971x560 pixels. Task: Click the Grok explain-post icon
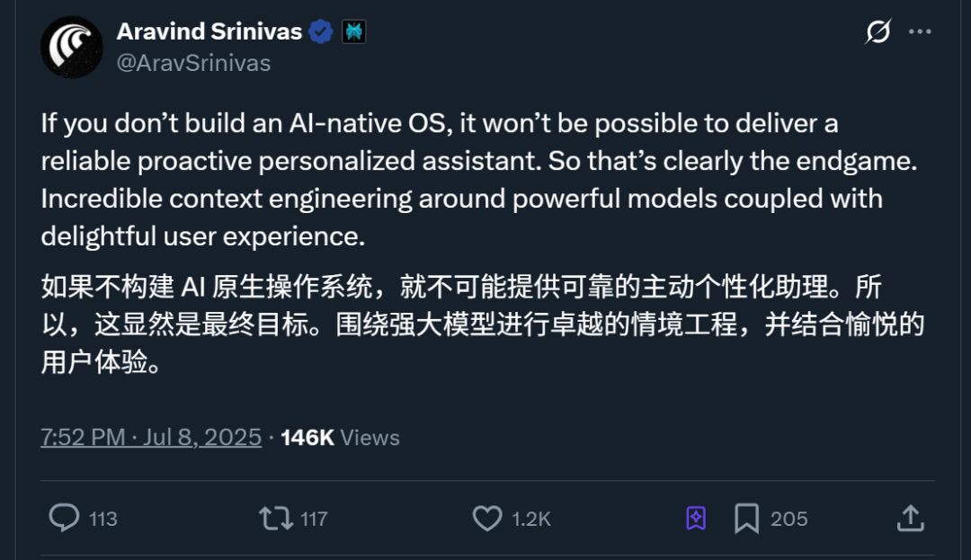pos(878,31)
